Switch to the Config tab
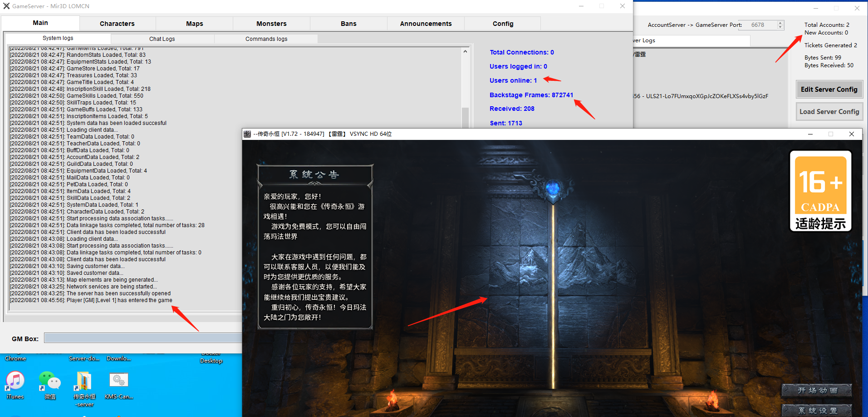This screenshot has height=417, width=868. pos(503,24)
